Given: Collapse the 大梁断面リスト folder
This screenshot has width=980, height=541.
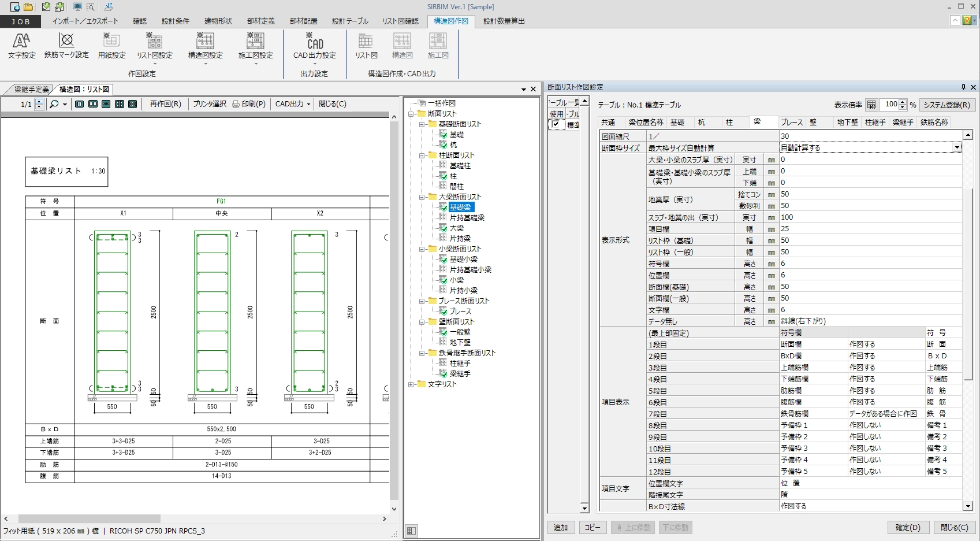Looking at the screenshot, I should 422,197.
